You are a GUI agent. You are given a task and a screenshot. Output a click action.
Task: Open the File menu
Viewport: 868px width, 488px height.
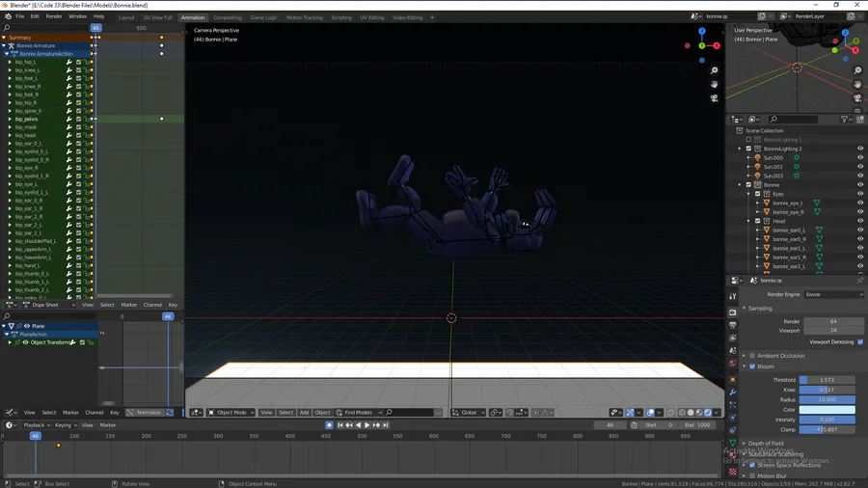coord(19,16)
